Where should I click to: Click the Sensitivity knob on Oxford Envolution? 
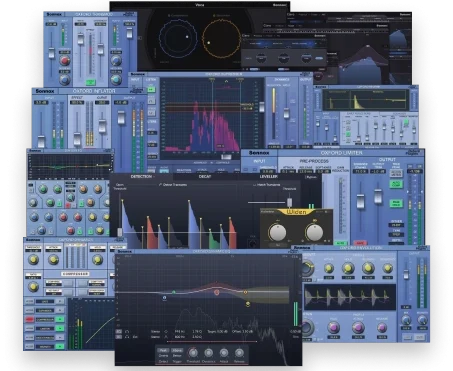tap(387, 268)
